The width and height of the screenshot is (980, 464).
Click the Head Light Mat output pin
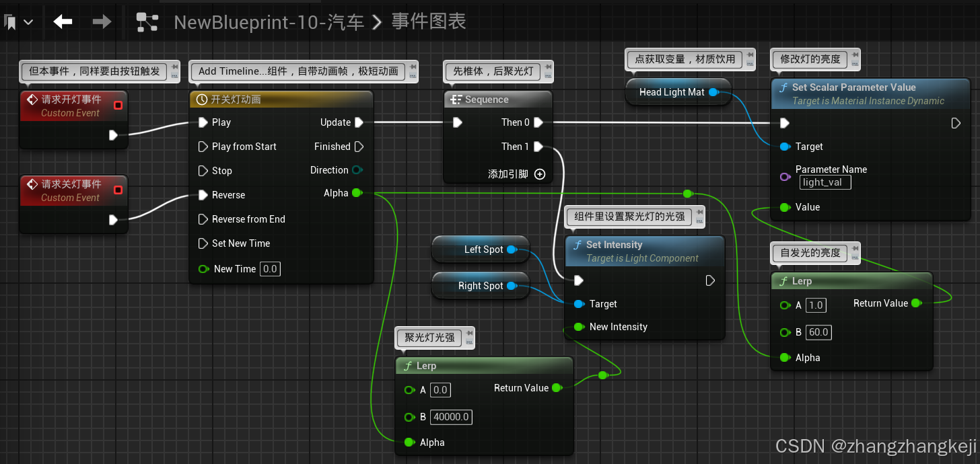point(713,92)
